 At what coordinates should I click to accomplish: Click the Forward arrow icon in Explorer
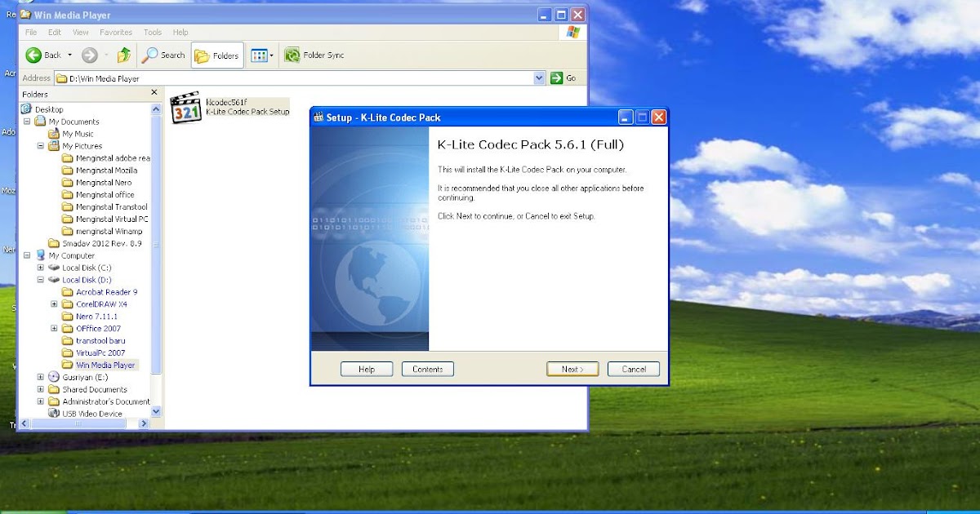(x=90, y=55)
